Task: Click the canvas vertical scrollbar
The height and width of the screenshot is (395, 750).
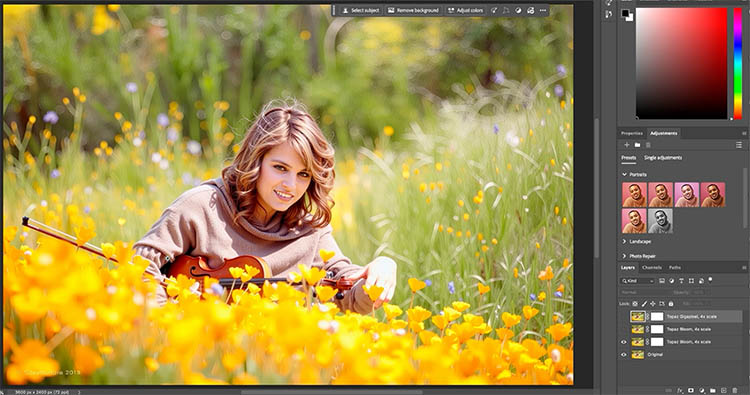Action: pos(596,189)
